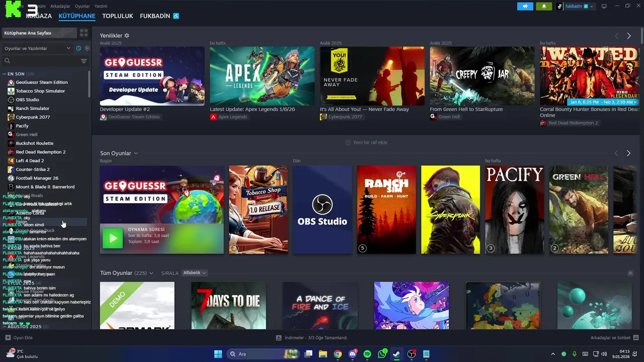Open the Pacify cover in Son Oyunlar
The image size is (644, 362).
click(515, 210)
